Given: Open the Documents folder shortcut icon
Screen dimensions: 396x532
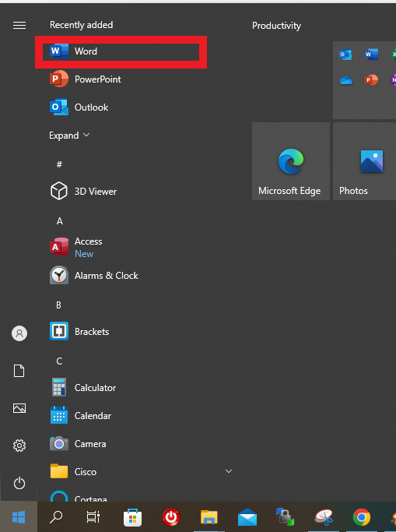Looking at the screenshot, I should pos(19,371).
